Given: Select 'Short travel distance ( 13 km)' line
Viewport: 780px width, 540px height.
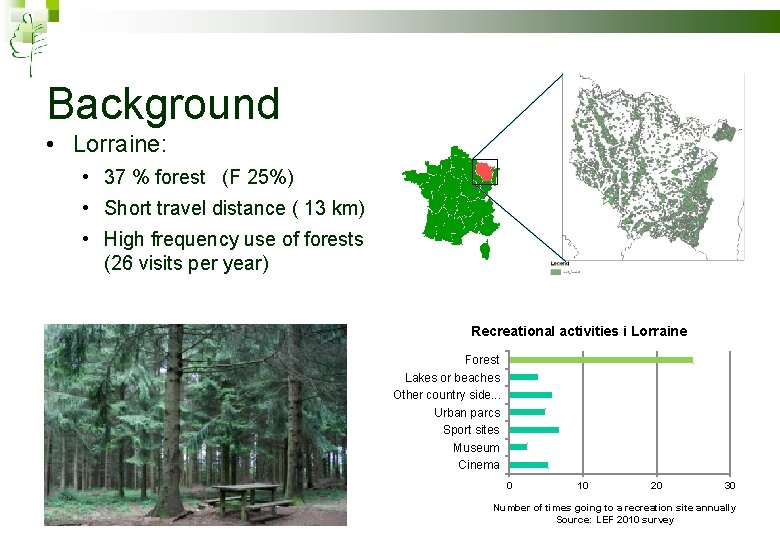Looking at the screenshot, I should point(234,208).
